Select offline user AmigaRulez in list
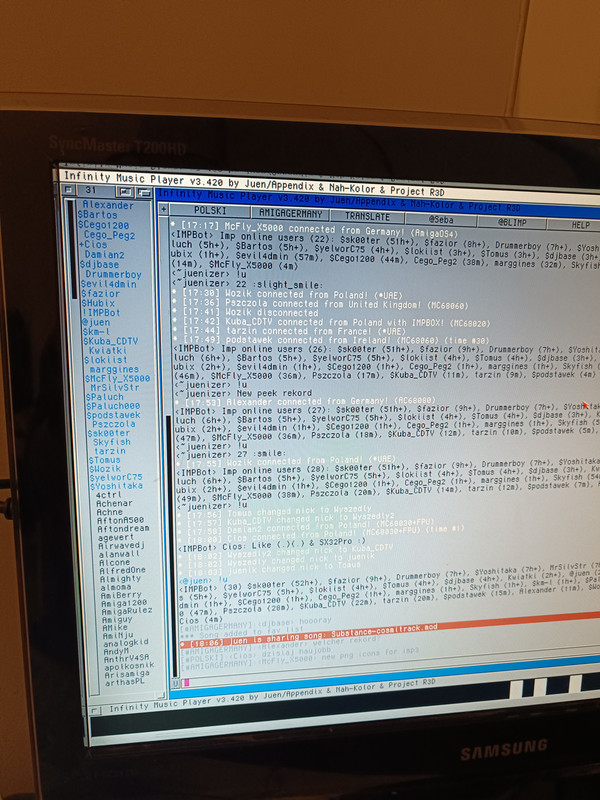 click(127, 610)
